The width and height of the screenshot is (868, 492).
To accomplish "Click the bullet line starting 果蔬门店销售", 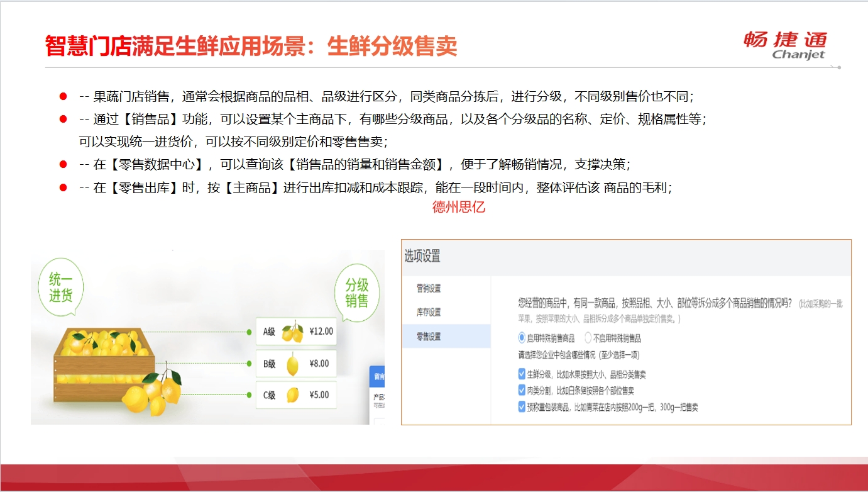I will coord(386,97).
